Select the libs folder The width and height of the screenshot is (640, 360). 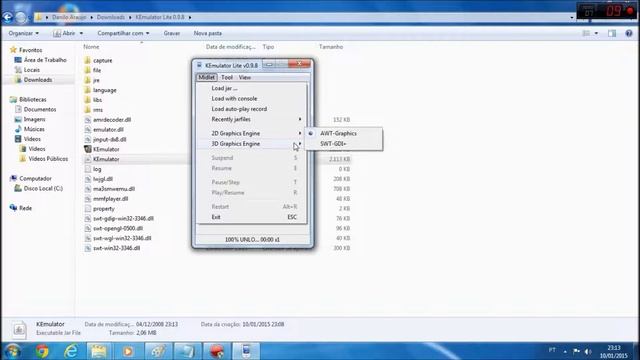(97, 100)
